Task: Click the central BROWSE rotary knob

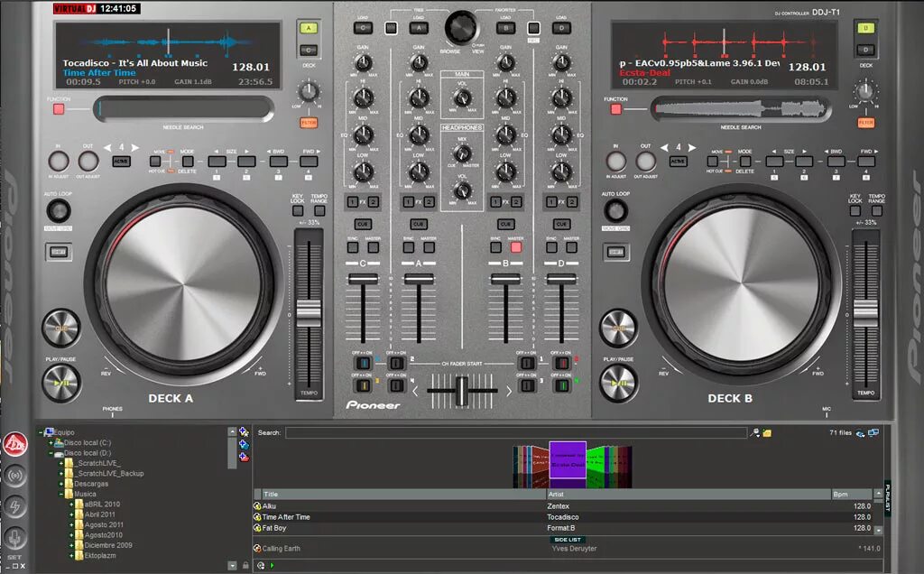Action: pos(461,27)
